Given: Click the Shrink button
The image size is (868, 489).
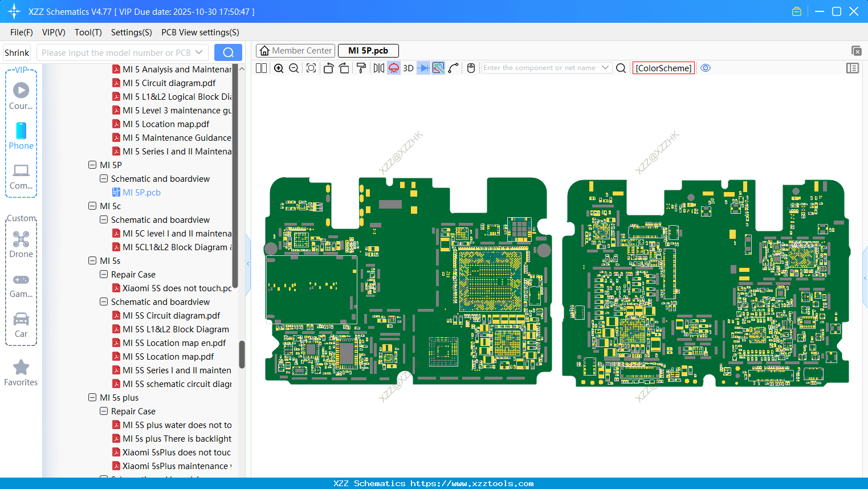Looking at the screenshot, I should click(x=17, y=52).
